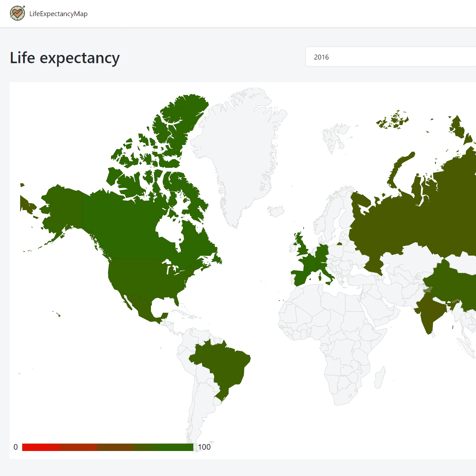476x476 pixels.
Task: Click the 100 label on the legend
Action: [x=204, y=447]
